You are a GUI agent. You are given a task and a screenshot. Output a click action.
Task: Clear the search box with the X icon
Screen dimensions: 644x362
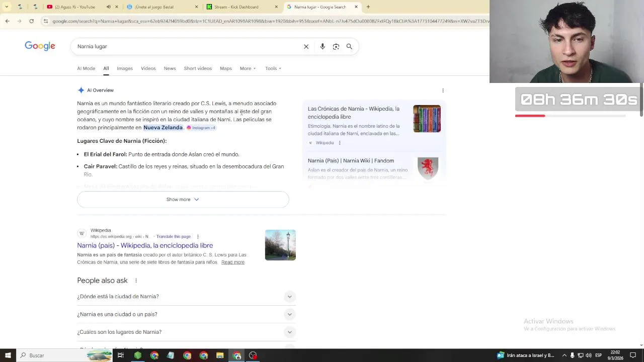click(x=306, y=46)
